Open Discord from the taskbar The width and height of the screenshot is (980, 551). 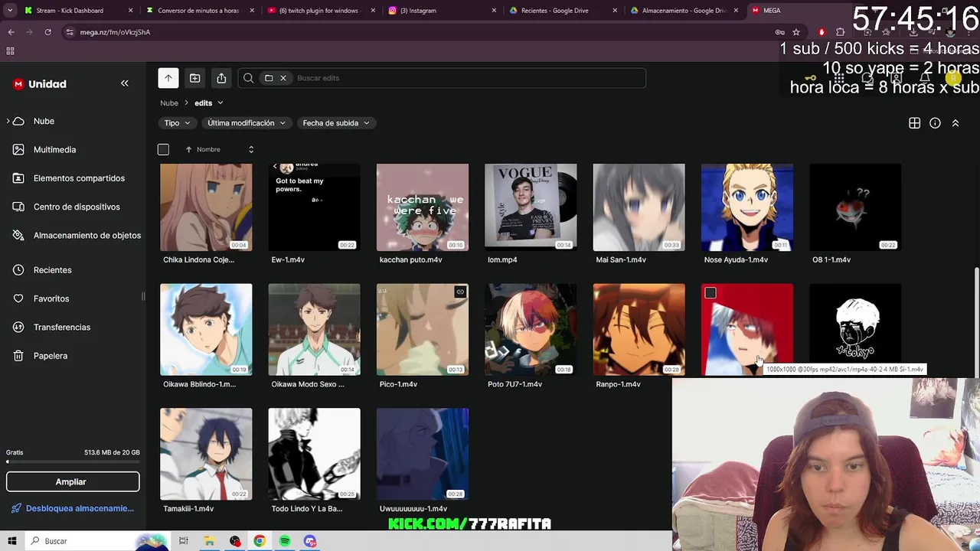(x=310, y=541)
